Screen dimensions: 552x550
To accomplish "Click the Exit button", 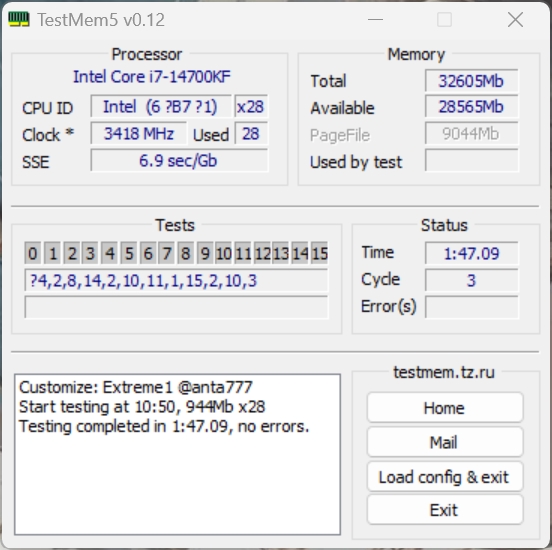I will coord(445,510).
